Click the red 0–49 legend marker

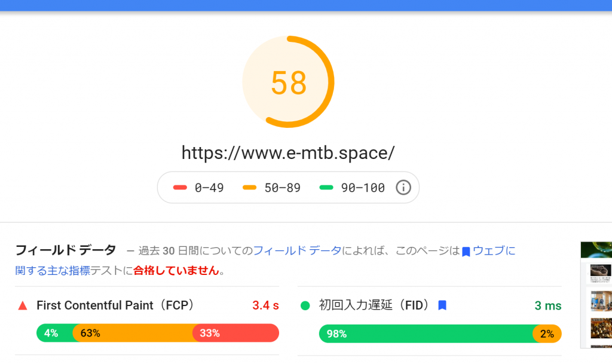pos(180,188)
